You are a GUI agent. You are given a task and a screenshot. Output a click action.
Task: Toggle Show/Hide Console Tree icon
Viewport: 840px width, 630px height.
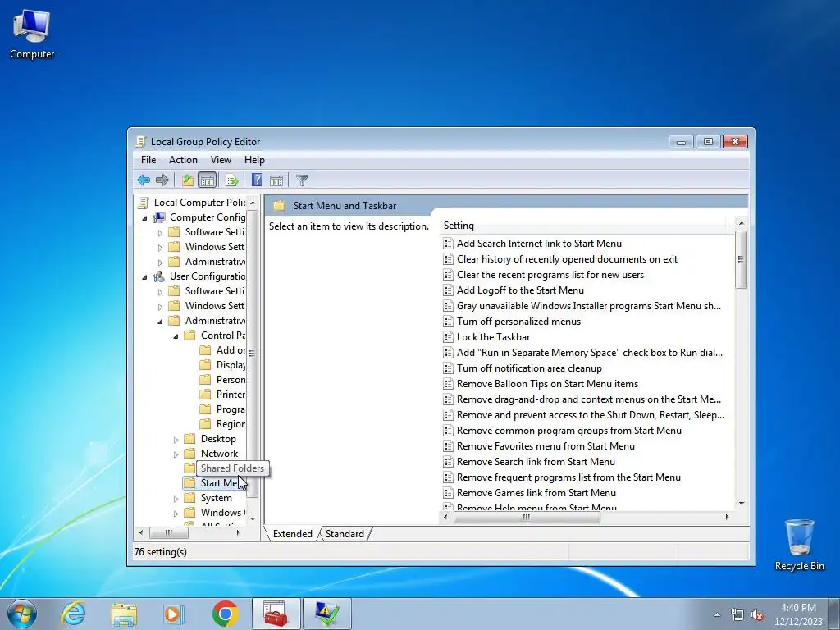(207, 180)
